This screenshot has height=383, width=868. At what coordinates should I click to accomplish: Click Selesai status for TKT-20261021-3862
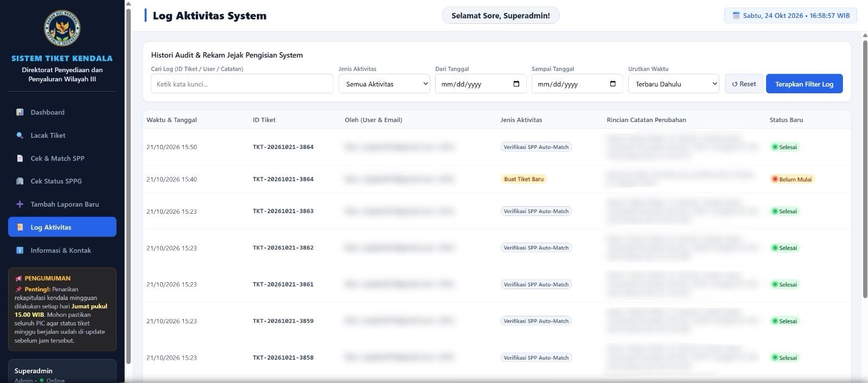(785, 248)
